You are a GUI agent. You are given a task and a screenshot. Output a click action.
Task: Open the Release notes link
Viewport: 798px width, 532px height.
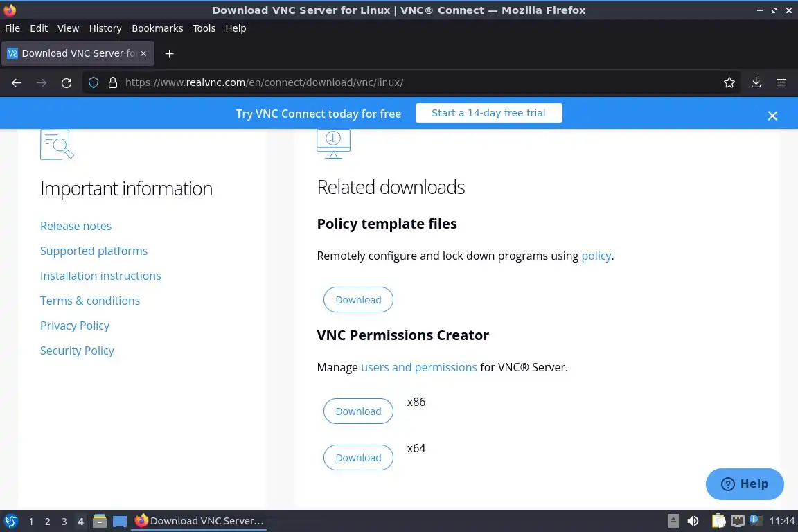[x=76, y=226]
